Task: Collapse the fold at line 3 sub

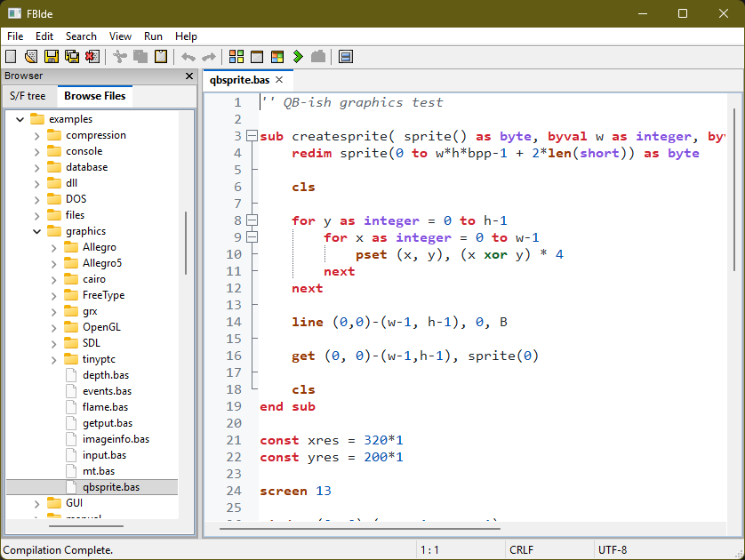Action: 252,136
